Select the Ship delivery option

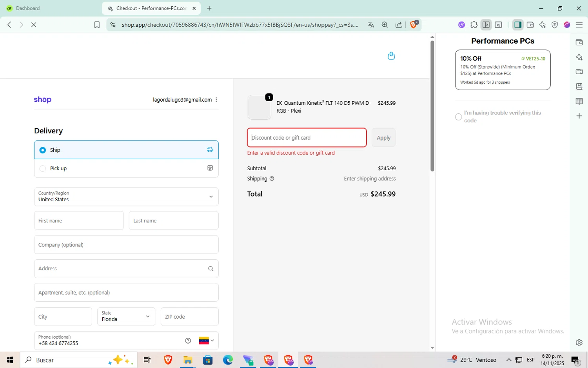click(126, 150)
